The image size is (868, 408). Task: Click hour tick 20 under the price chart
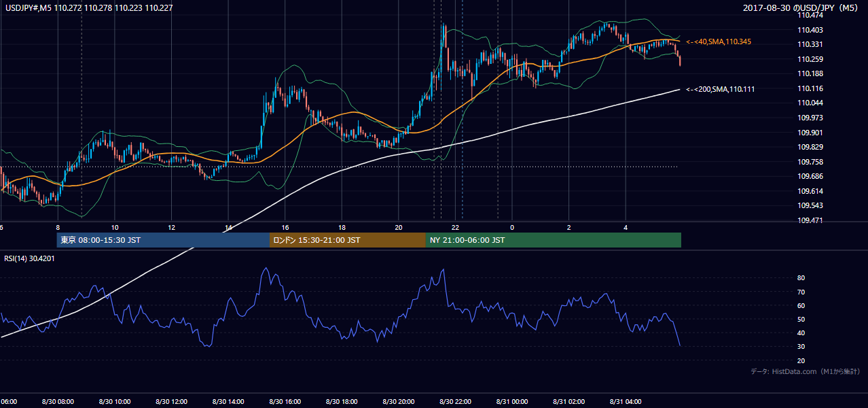point(399,227)
